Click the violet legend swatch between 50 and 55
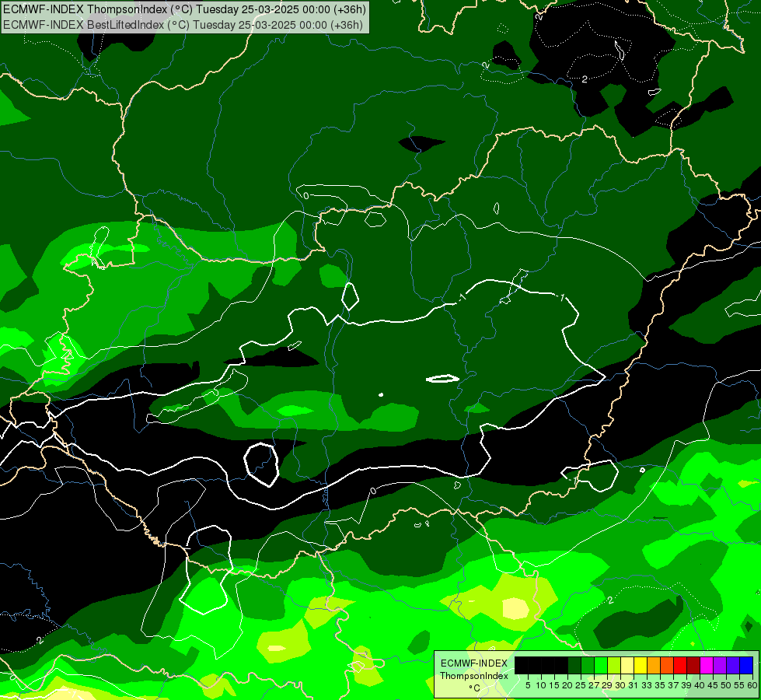The image size is (761, 700). tap(733, 665)
